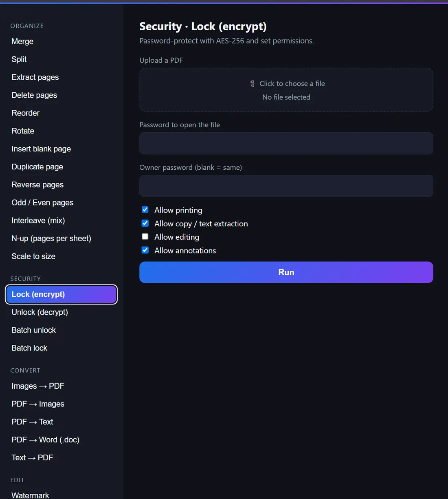Uncheck the Allow printing checkbox
The image size is (448, 499).
(145, 210)
